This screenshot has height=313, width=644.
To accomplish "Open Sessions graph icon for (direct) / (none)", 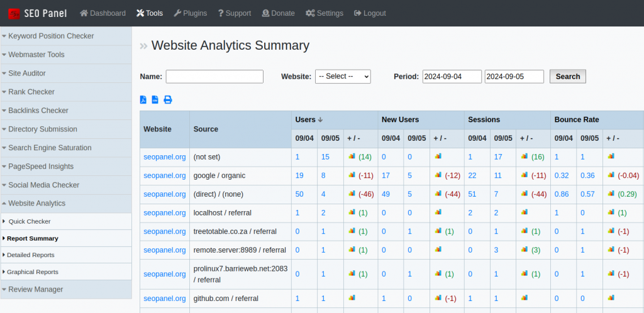I will [x=525, y=194].
